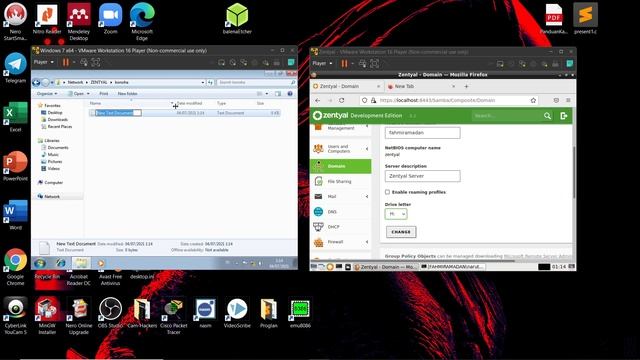Viewport: 640px width, 360px height.
Task: Click Explorer search box
Action: pyautogui.click(x=257, y=82)
